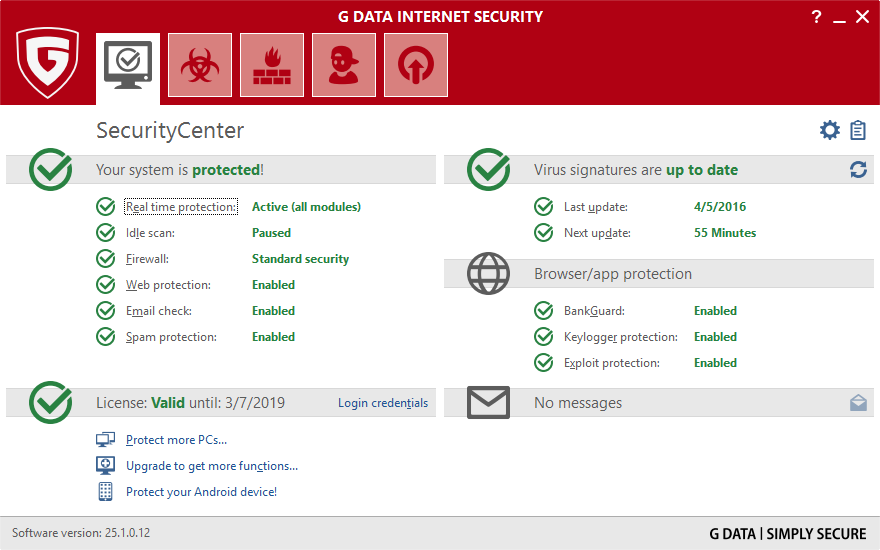880x550 pixels.
Task: Click Login credentials link
Action: pos(382,403)
